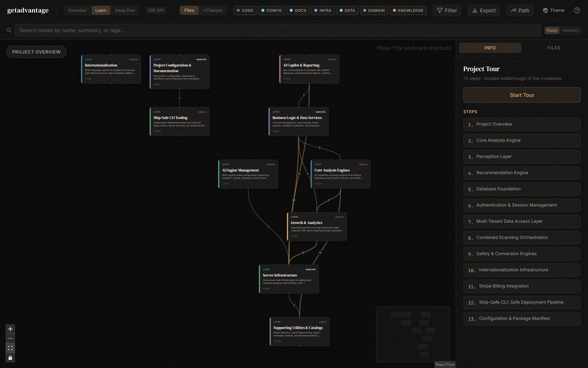Toggle the CODE category filter
The width and height of the screenshot is (588, 368).
(245, 10)
